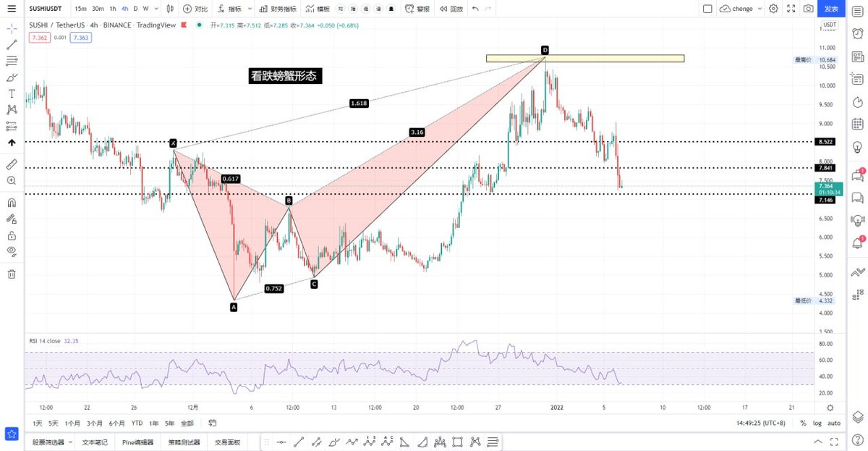Redo the last action
This screenshot has width=868, height=451.
tap(488, 9)
